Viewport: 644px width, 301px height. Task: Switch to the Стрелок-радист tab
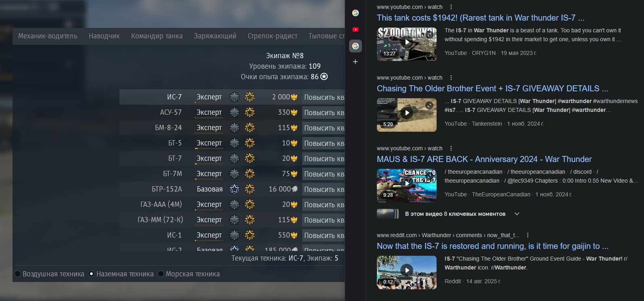pyautogui.click(x=273, y=36)
